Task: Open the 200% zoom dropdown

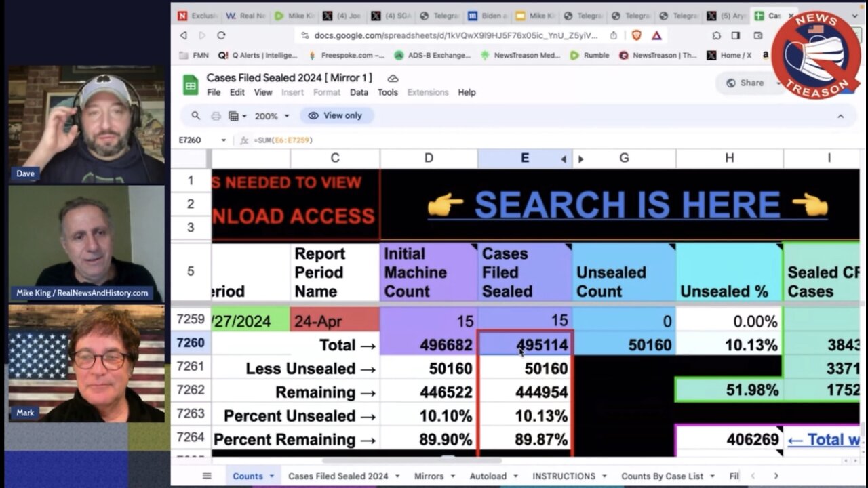Action: pos(272,116)
